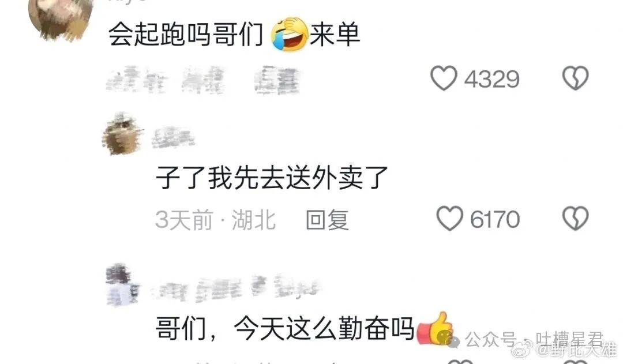Viewport: 623px width, 364px height.
Task: Select comment text 会起跑吗哥们
Action: 186,34
